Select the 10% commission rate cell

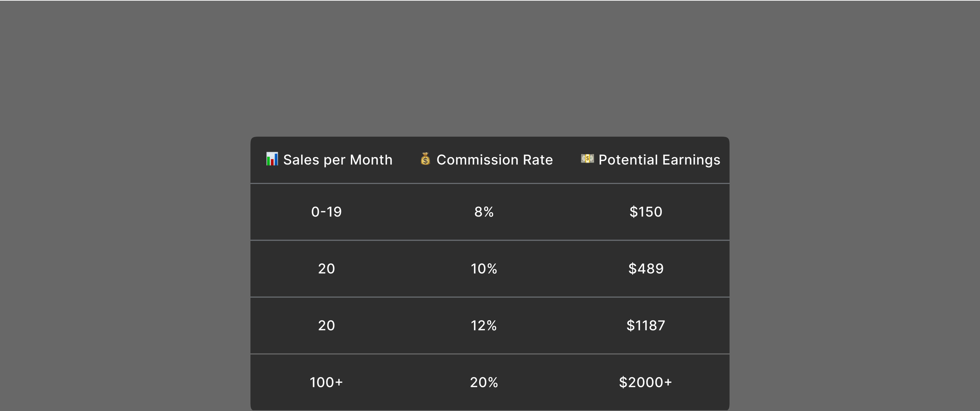tap(484, 269)
